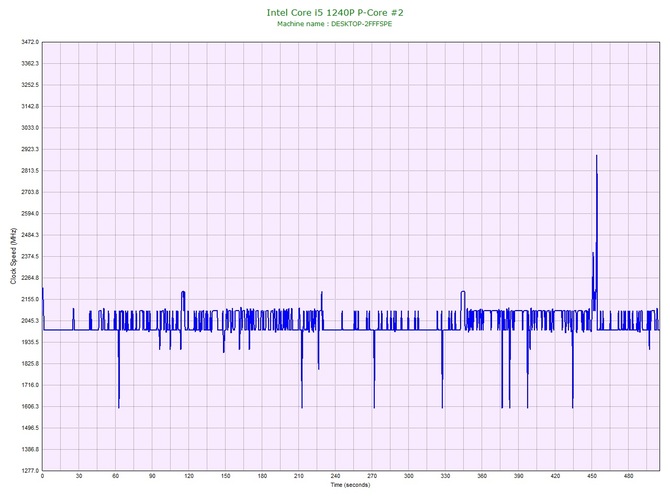This screenshot has height=502, width=670.
Task: Click the 360 tick on the time axis
Action: (x=482, y=476)
